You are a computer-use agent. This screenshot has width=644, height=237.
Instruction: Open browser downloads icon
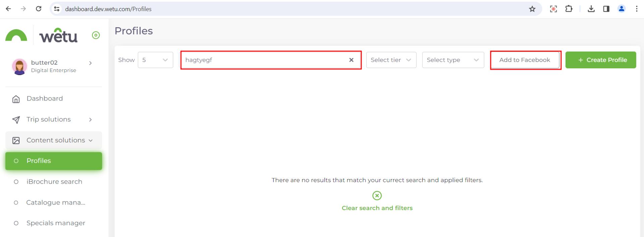[591, 9]
